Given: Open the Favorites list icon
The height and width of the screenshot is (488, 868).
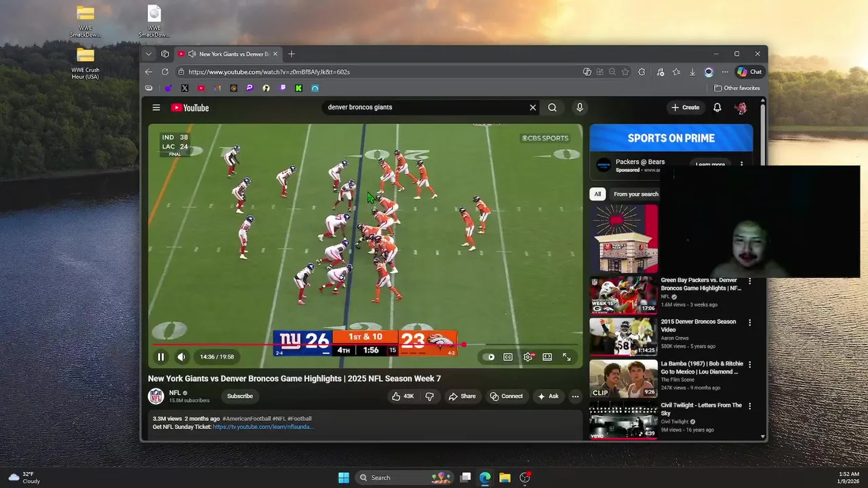Looking at the screenshot, I should pos(676,71).
